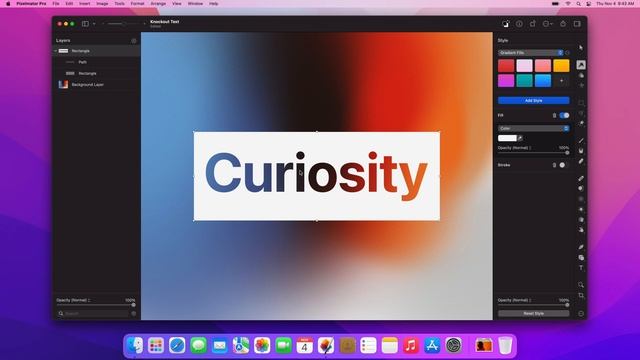
Task: Open Pixelmator Pro in the Dock
Action: tap(326, 345)
